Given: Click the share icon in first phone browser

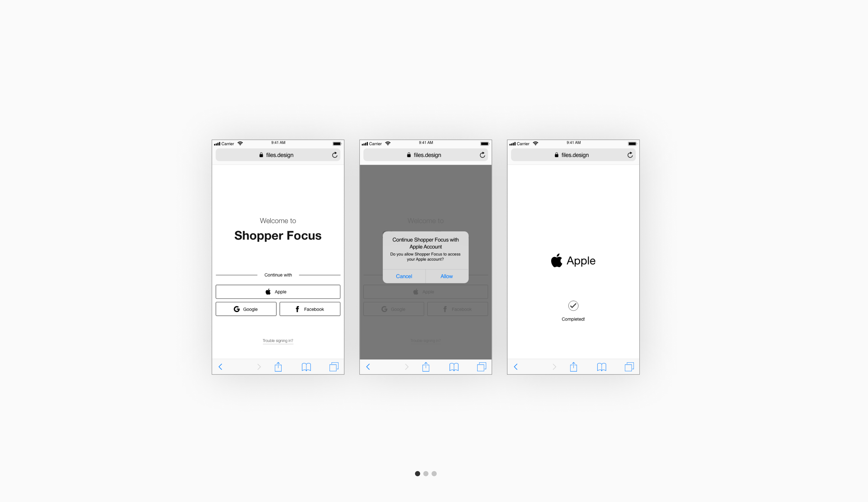Looking at the screenshot, I should 278,366.
